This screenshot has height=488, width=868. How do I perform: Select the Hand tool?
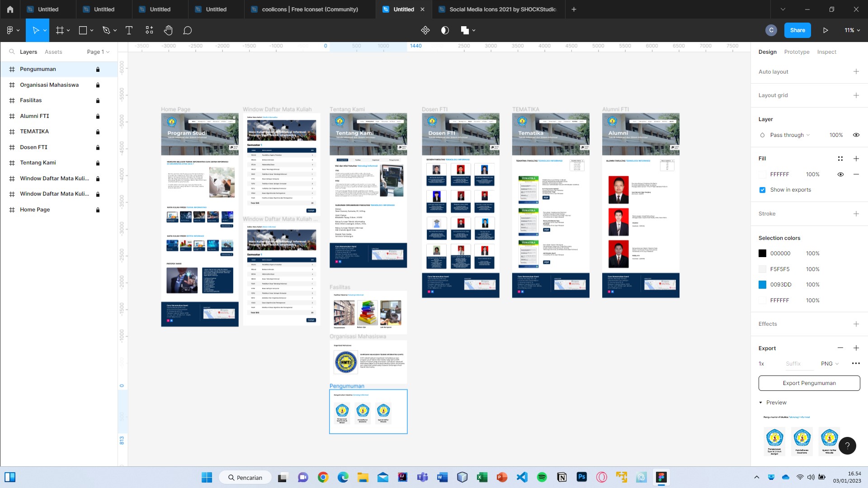[x=168, y=30]
